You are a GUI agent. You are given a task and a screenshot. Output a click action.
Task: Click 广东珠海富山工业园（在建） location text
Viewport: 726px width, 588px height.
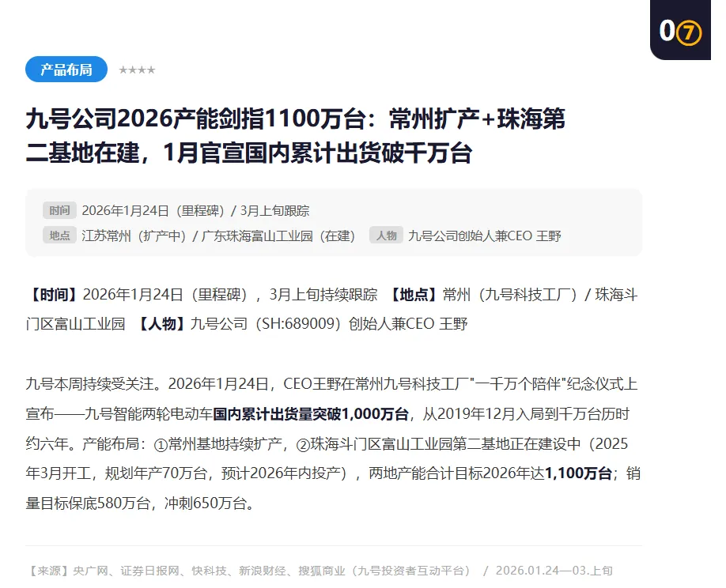pyautogui.click(x=278, y=236)
